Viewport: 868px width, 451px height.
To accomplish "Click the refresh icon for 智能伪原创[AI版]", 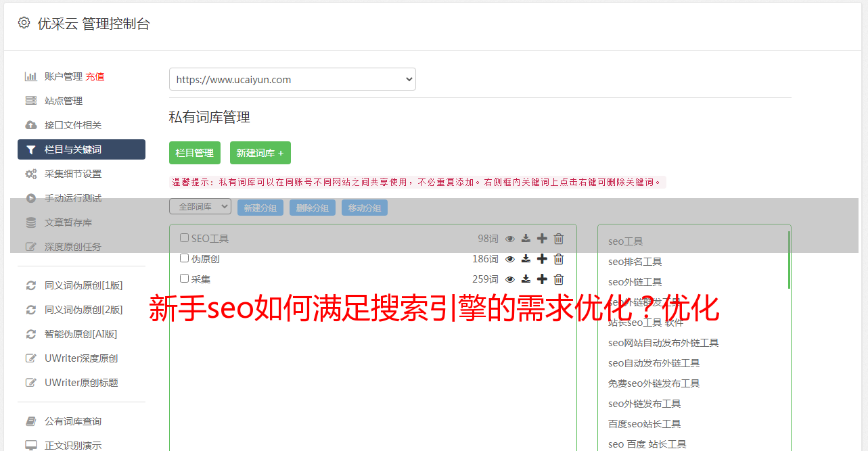I will pos(31,334).
